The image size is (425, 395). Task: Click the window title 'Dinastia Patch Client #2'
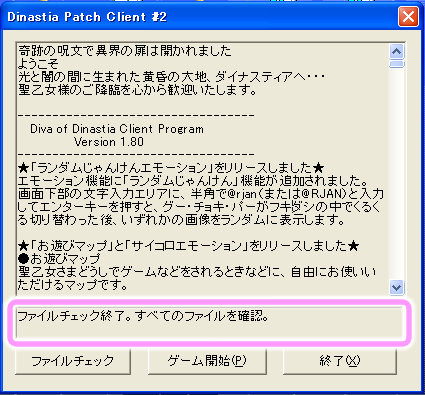pos(87,17)
